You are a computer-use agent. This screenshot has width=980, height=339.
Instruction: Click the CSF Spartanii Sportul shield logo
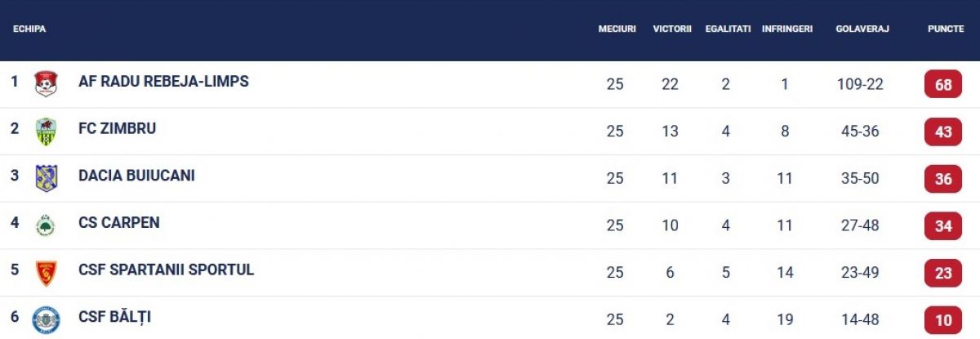[46, 273]
